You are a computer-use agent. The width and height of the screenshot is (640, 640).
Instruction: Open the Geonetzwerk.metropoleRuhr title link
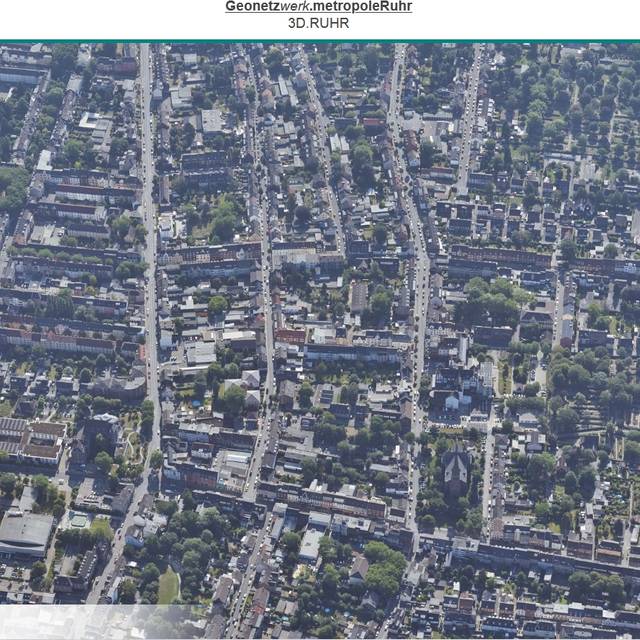coord(318,7)
